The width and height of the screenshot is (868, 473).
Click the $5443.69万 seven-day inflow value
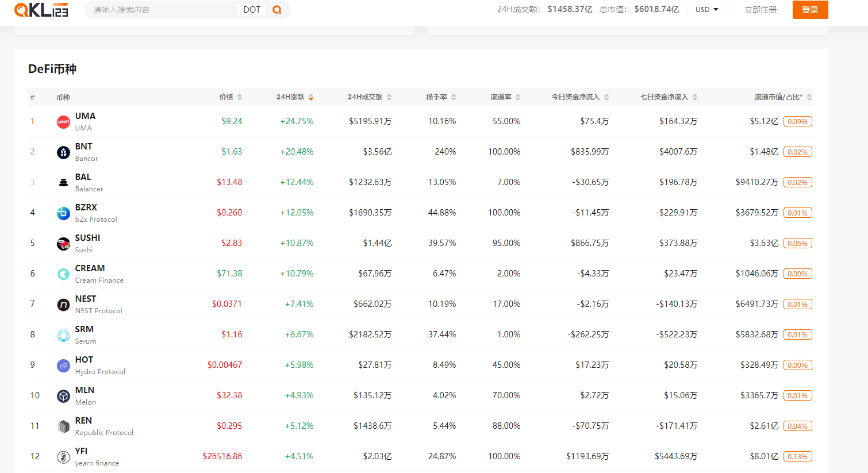pyautogui.click(x=676, y=456)
